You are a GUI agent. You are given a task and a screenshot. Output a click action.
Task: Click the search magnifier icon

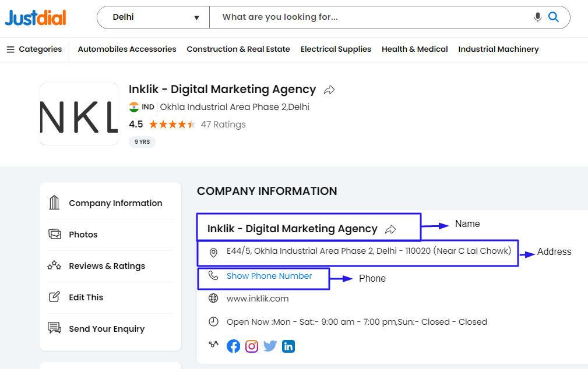coord(553,17)
